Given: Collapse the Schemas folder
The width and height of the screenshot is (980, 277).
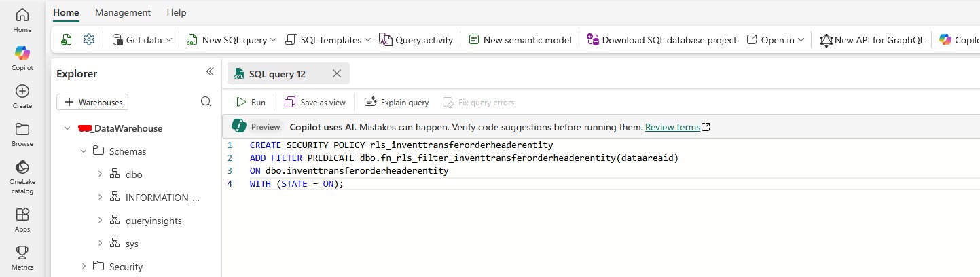Looking at the screenshot, I should coord(84,151).
